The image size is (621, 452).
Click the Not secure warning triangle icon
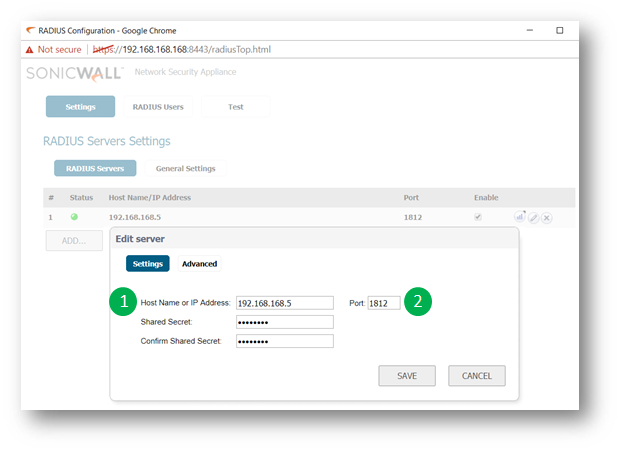pyautogui.click(x=29, y=50)
